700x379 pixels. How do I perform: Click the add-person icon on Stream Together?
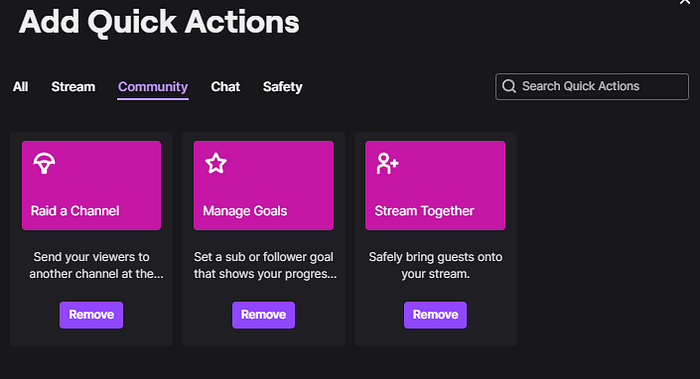point(387,163)
